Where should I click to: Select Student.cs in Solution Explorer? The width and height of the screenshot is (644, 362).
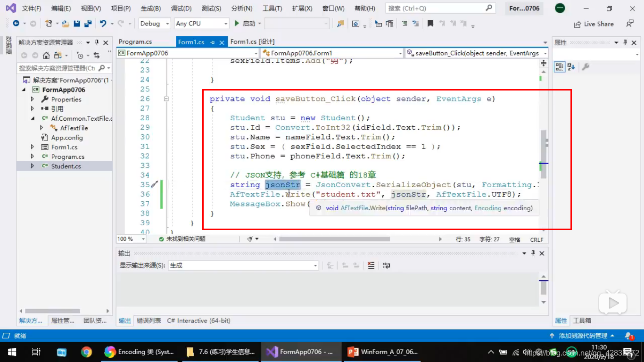coord(66,166)
